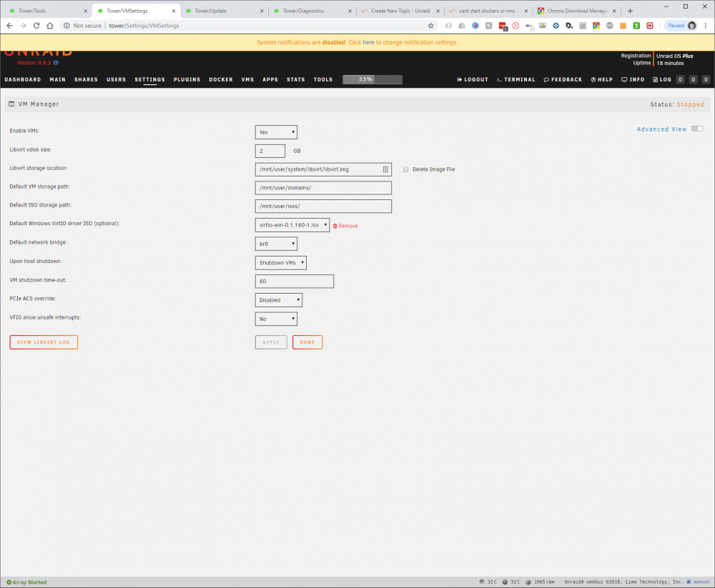
Task: Click the Default ISO storage path field
Action: pyautogui.click(x=323, y=206)
